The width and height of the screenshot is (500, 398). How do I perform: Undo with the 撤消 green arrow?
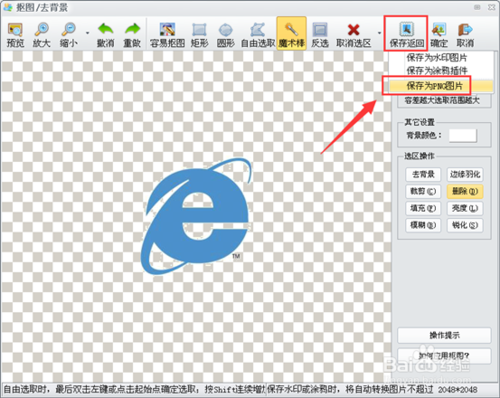point(105,35)
